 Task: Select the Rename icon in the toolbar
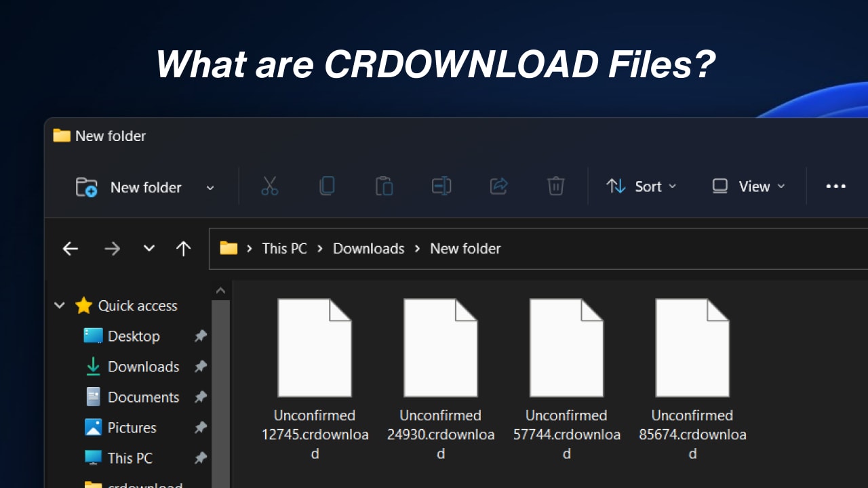click(441, 186)
